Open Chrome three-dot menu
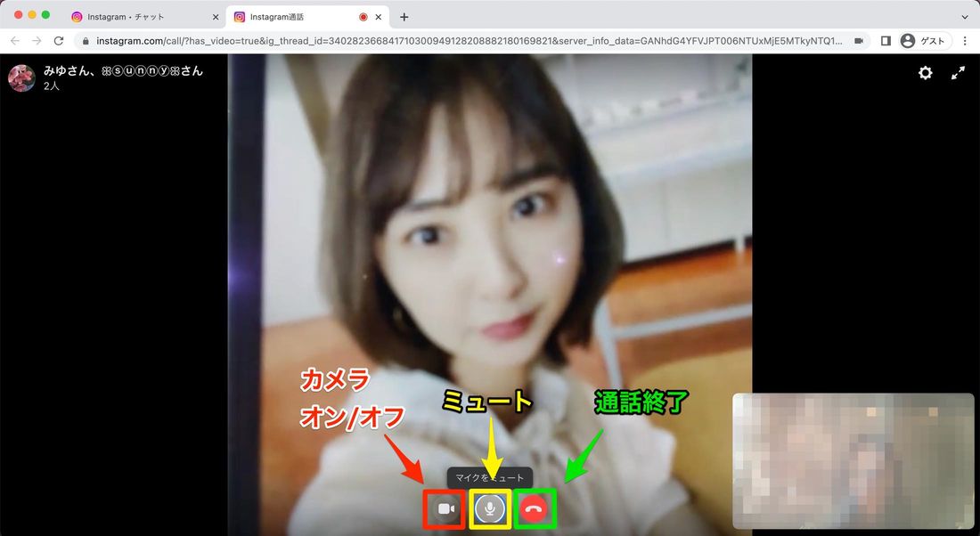 (x=965, y=41)
